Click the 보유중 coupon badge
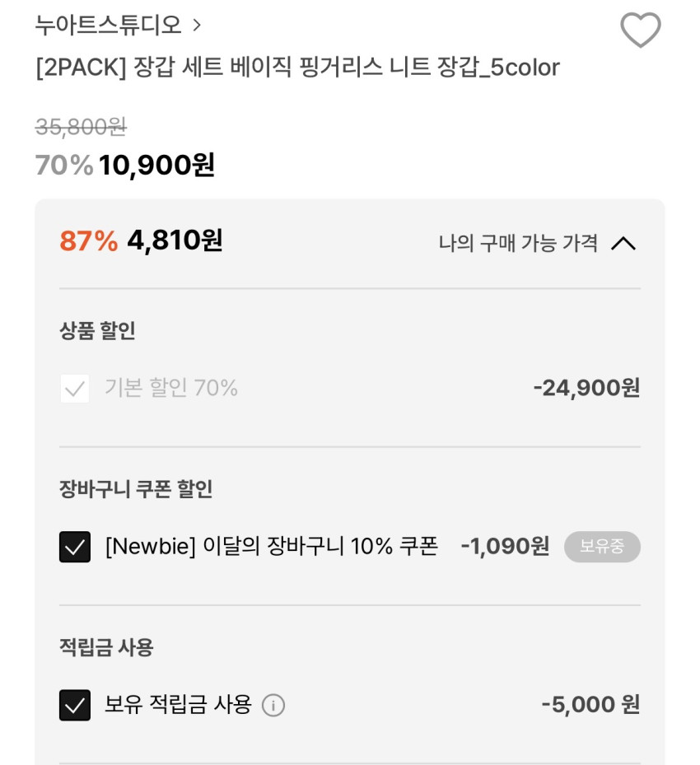The width and height of the screenshot is (700, 765). tap(602, 547)
